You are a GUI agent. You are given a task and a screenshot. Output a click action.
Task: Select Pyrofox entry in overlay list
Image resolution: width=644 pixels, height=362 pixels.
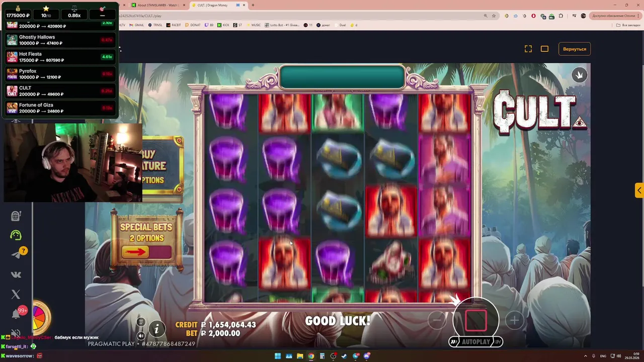click(x=60, y=74)
